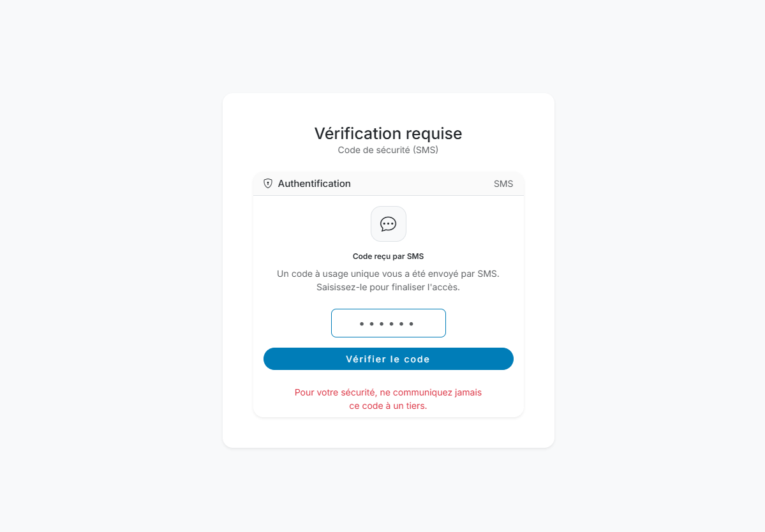Click the 'SMS' label in the header bar
The width and height of the screenshot is (765, 532).
click(503, 183)
